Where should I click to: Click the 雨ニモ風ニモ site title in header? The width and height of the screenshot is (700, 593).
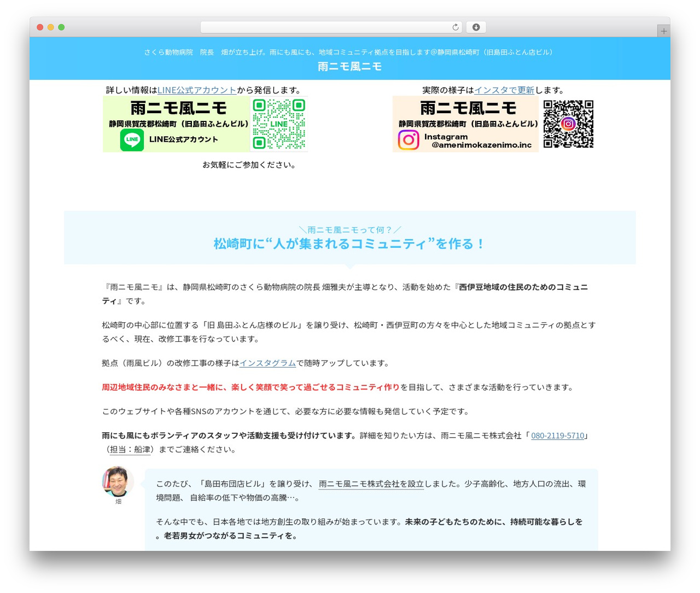pos(350,67)
